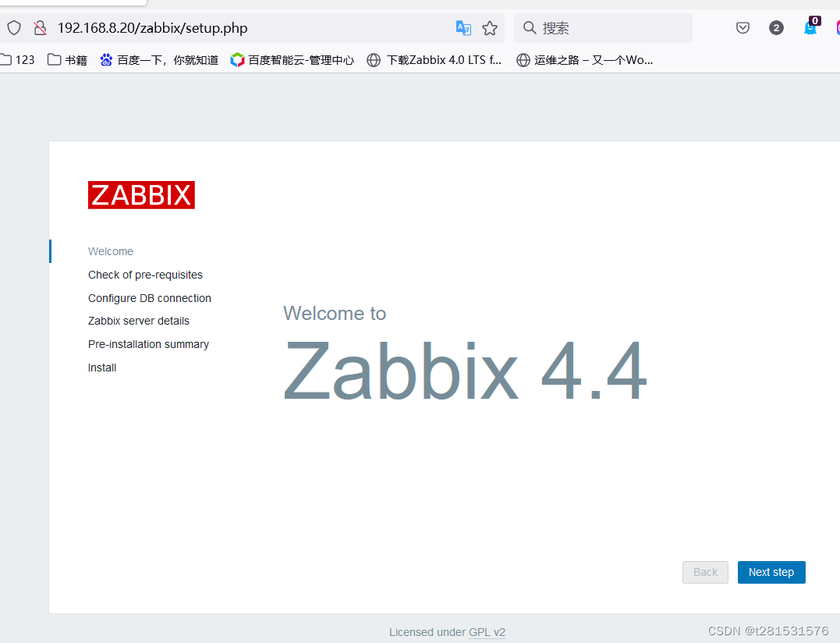Open the GPL v2 license link
Screen dimensions: 840x643
pyautogui.click(x=487, y=632)
